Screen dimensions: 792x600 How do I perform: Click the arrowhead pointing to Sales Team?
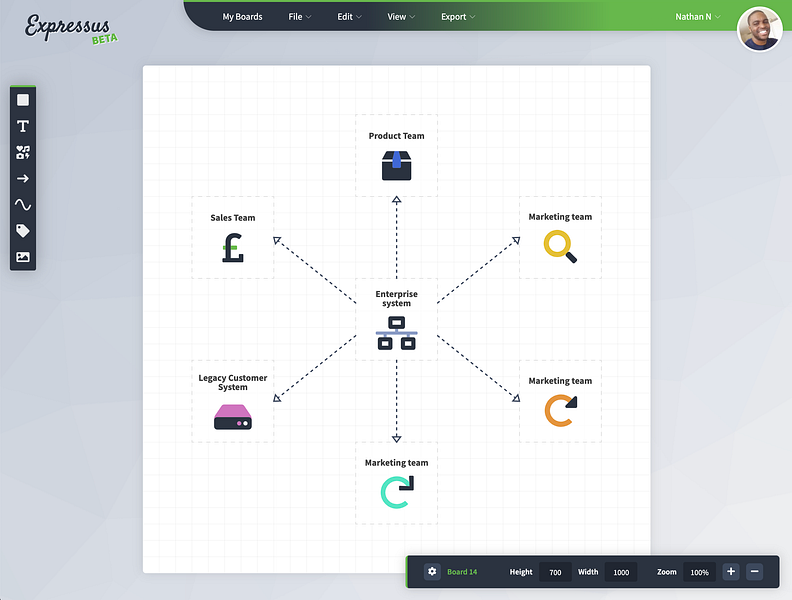click(277, 240)
